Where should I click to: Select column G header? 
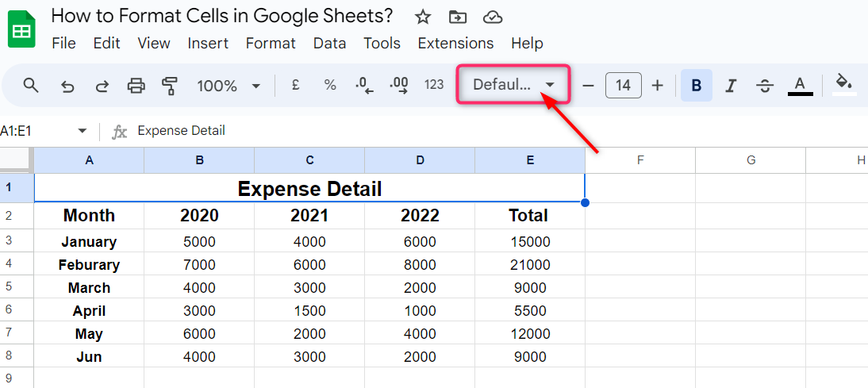(751, 160)
